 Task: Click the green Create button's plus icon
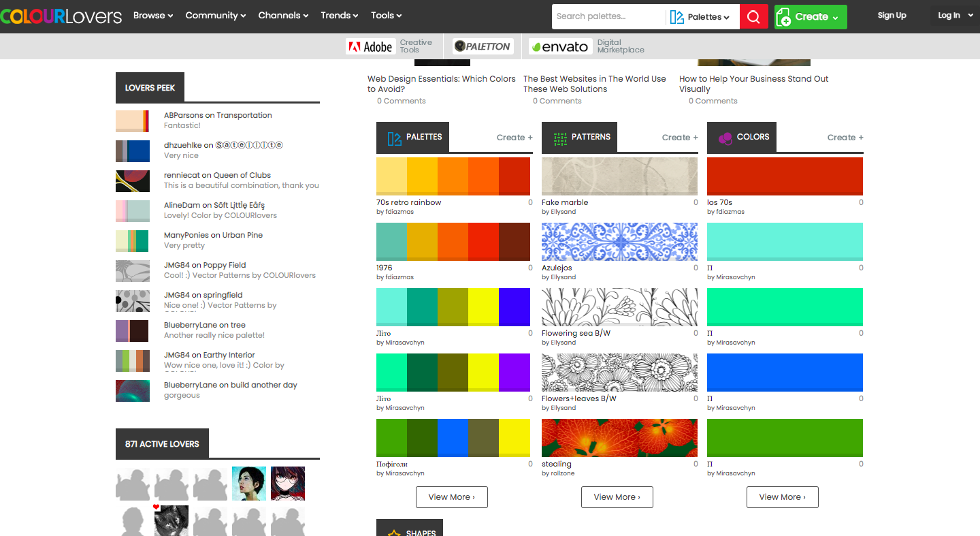click(783, 17)
